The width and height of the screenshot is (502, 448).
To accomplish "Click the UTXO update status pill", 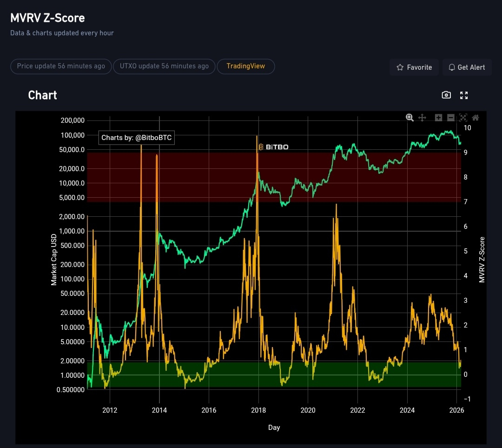I will [x=164, y=66].
